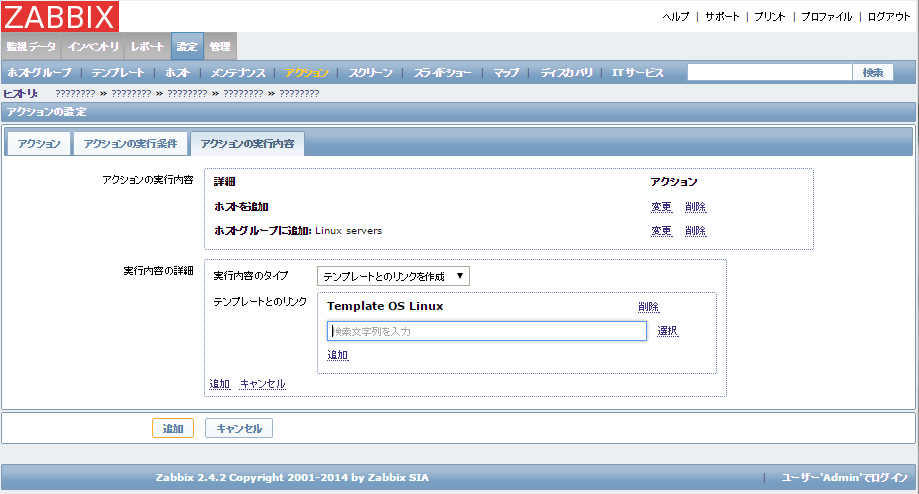Focus the top search text field
The image size is (919, 494).
point(768,73)
